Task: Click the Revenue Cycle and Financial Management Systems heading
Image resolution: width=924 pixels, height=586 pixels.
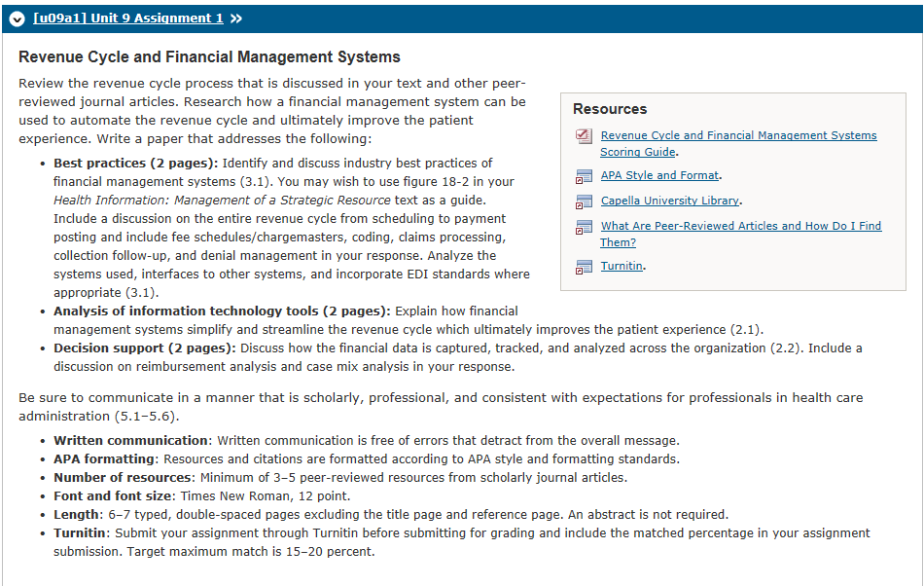Action: pyautogui.click(x=209, y=56)
